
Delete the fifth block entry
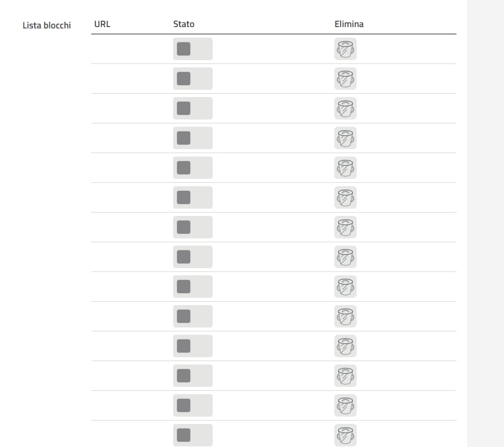pyautogui.click(x=345, y=168)
